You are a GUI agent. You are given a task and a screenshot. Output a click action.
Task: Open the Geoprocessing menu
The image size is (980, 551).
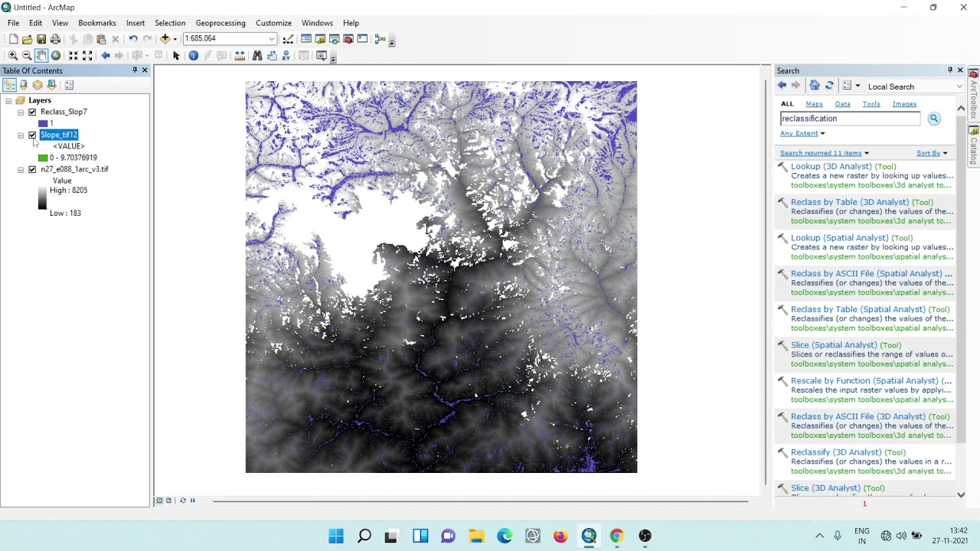220,23
